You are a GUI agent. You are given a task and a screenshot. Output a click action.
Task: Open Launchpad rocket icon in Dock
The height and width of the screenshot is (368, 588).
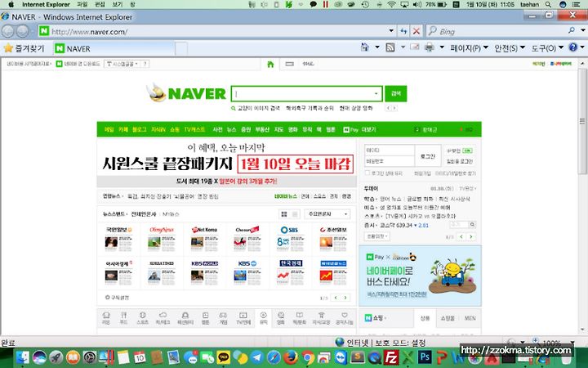pos(56,357)
